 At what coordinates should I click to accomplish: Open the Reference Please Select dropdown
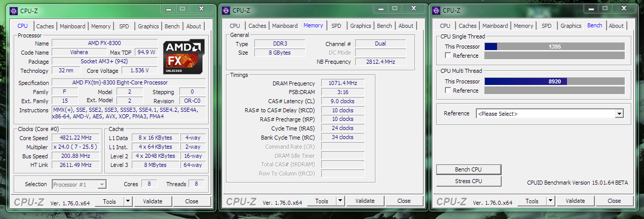[619, 114]
